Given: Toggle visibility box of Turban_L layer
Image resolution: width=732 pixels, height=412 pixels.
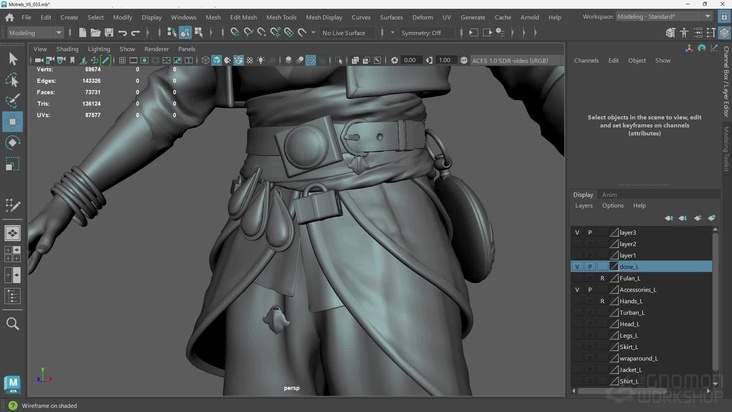Looking at the screenshot, I should click(x=577, y=313).
